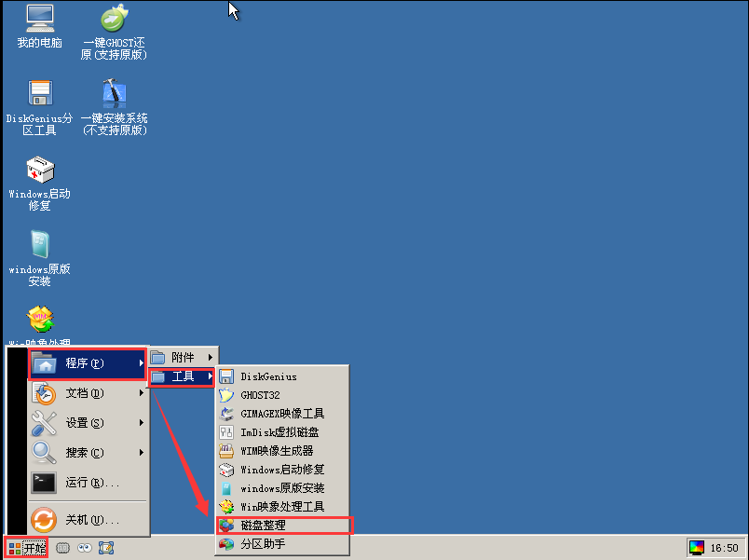Launch 一键GHOST还原 desktop shortcut
The image size is (749, 560).
(x=114, y=19)
